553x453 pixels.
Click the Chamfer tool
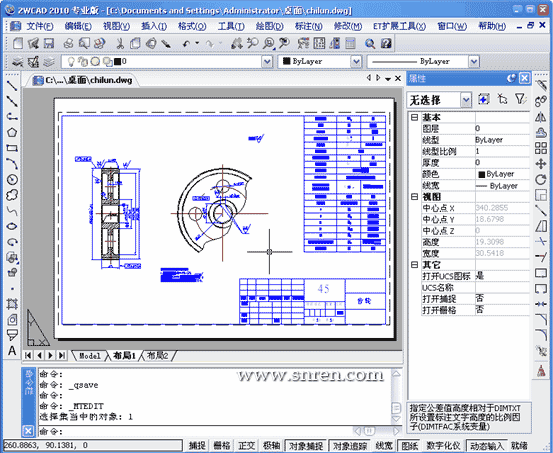[541, 319]
